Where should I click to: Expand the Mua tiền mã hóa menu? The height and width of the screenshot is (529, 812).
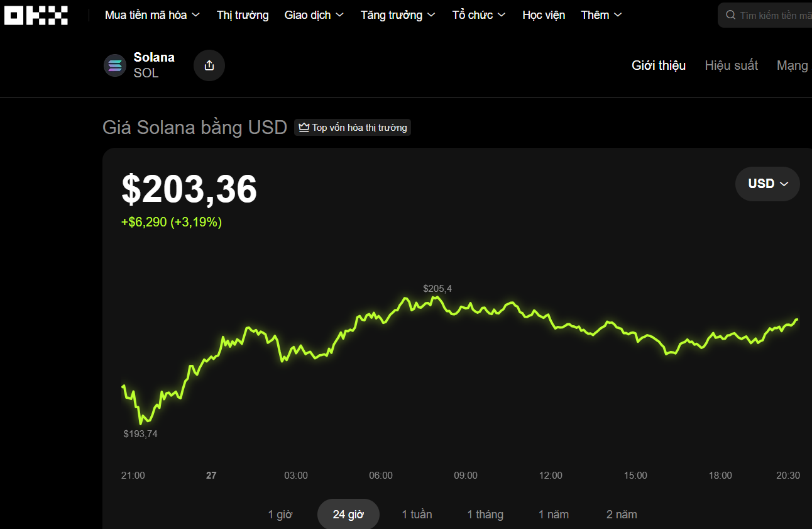click(152, 15)
